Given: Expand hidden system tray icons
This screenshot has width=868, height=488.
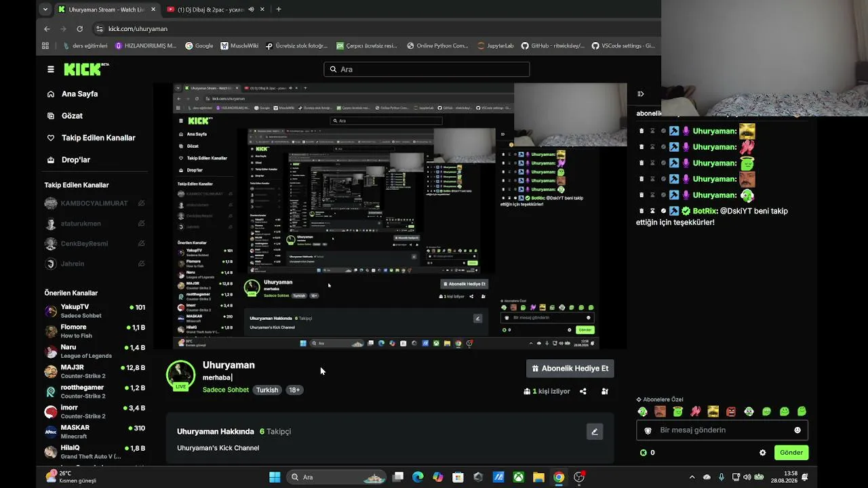Looking at the screenshot, I should [x=692, y=477].
